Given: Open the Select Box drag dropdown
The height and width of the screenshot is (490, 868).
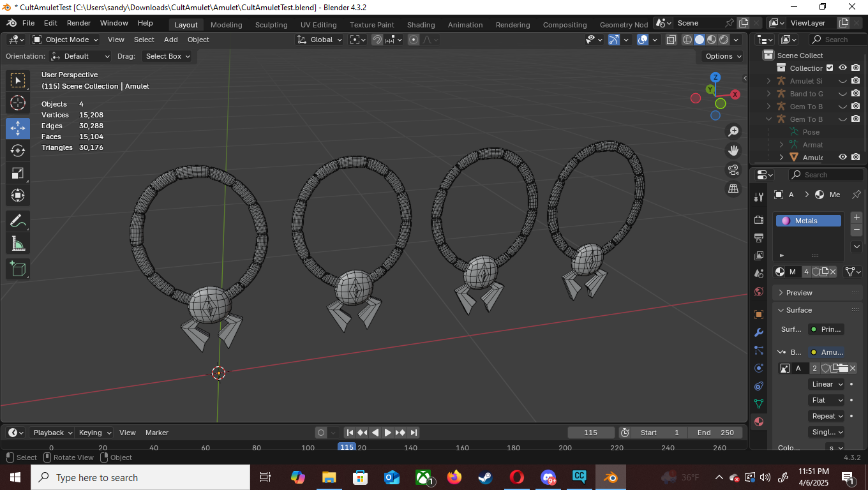Looking at the screenshot, I should point(168,56).
